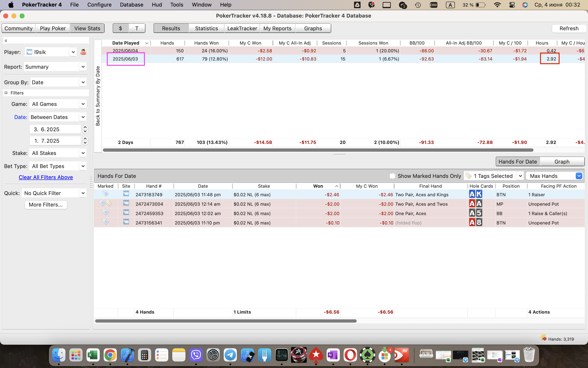
Task: Click the start date field 3.6.2025
Action: [55, 129]
